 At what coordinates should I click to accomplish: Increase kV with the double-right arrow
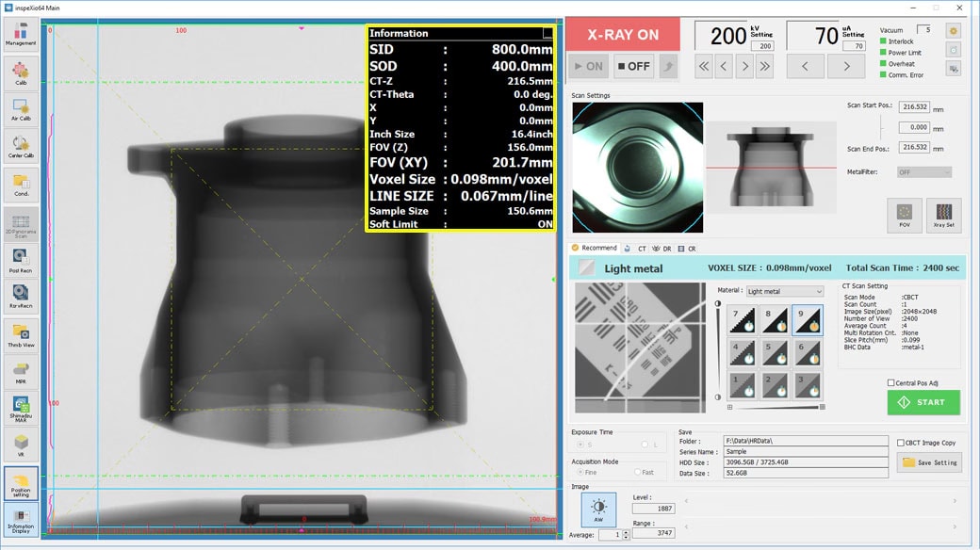[764, 66]
